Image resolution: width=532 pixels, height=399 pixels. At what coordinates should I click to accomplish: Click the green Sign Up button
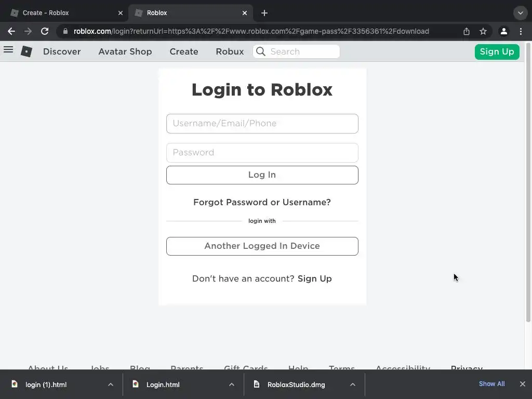point(497,52)
